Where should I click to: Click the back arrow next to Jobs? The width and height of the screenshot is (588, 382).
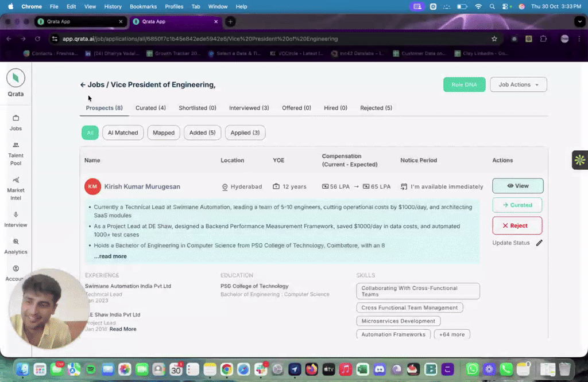[83, 85]
